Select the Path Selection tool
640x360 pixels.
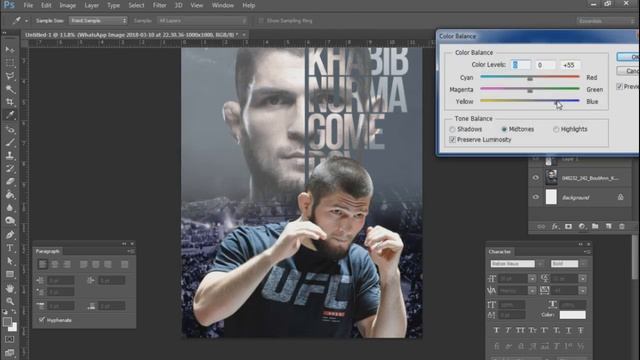point(10,261)
